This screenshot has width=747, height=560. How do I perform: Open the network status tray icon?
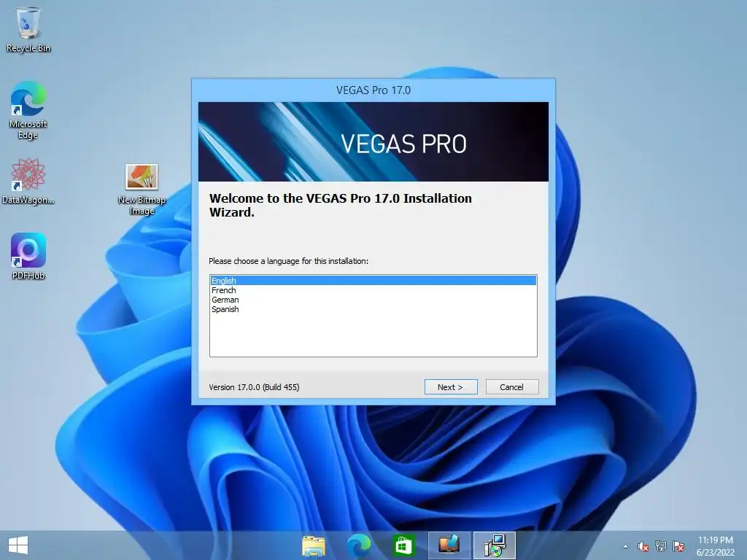click(x=661, y=546)
